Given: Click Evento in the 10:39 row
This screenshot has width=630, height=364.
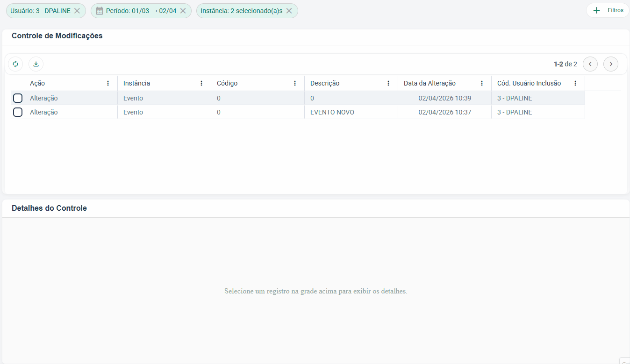Looking at the screenshot, I should 133,98.
